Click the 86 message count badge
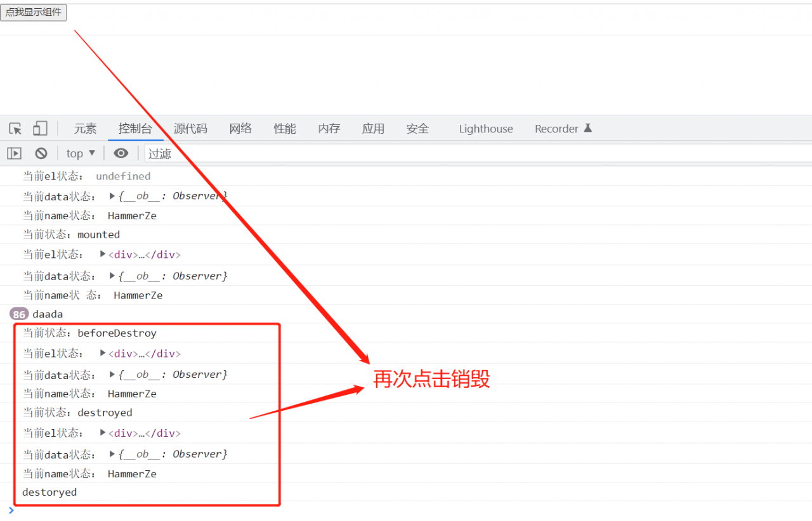 tap(19, 314)
